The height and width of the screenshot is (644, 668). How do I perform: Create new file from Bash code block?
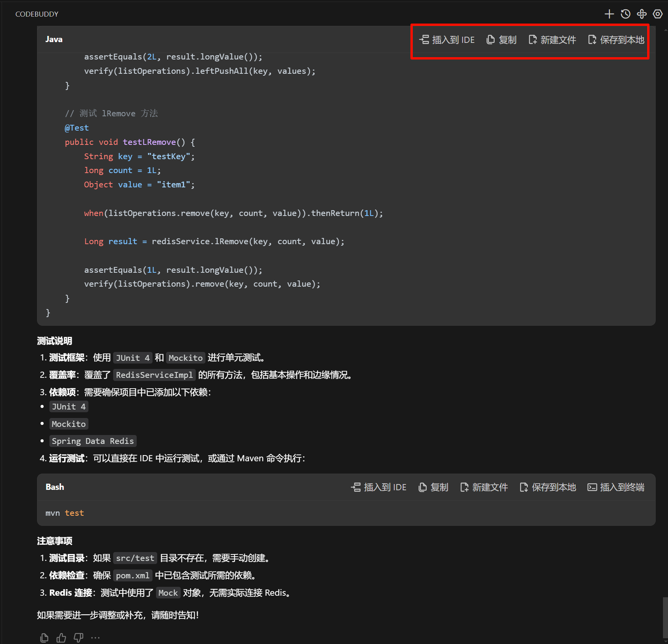click(x=484, y=487)
